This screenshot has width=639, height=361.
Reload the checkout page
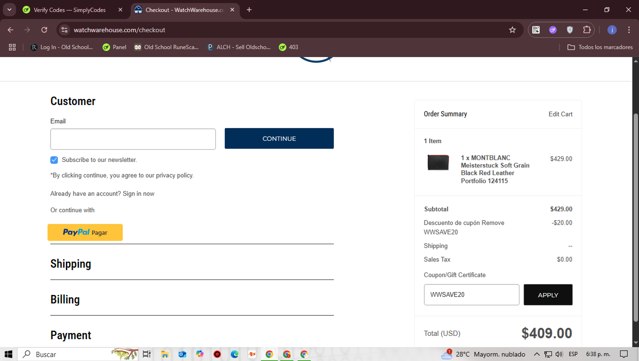click(x=44, y=30)
